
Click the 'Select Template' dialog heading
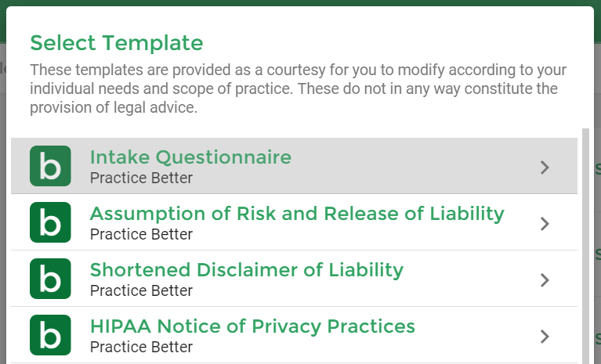(117, 42)
